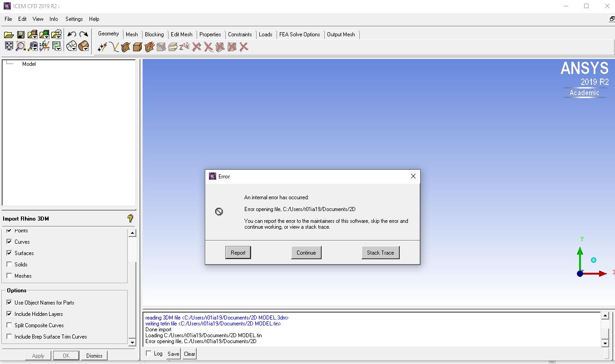The image size is (615, 364).
Task: Enable Split Composite Curves option
Action: point(9,325)
